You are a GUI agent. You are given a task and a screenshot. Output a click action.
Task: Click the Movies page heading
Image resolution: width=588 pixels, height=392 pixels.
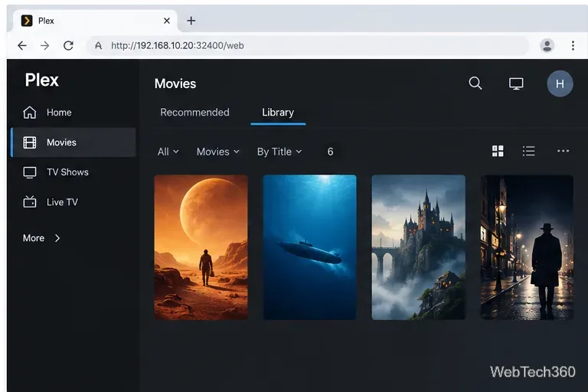(x=175, y=83)
